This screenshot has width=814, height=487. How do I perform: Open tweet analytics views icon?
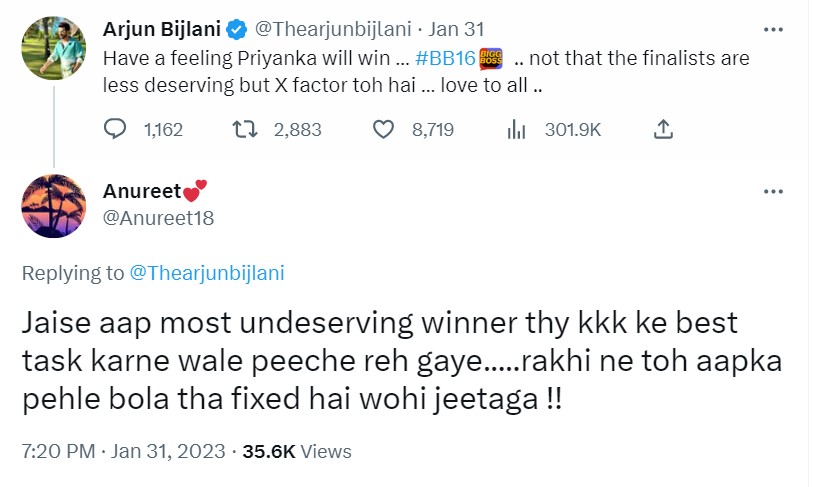pos(517,129)
